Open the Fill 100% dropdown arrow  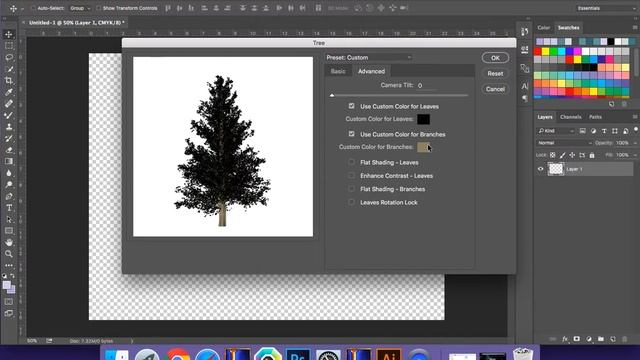(x=635, y=155)
